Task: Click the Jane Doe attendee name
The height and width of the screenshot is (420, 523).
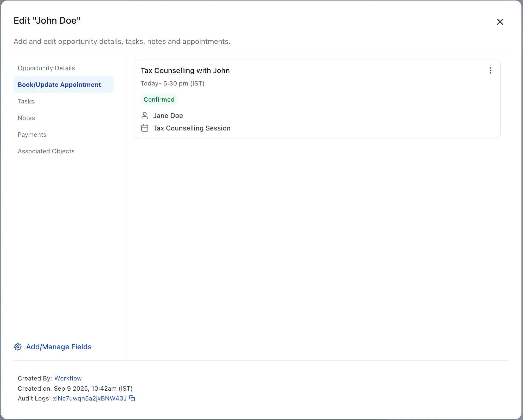Action: (168, 115)
